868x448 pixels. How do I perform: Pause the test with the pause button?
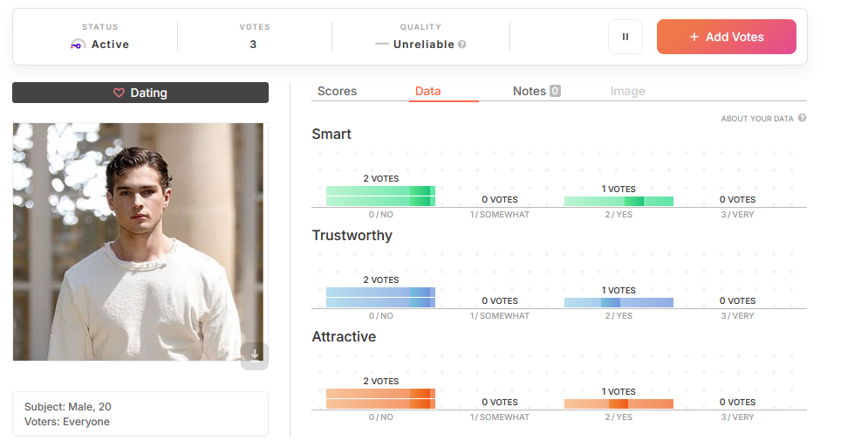coord(625,37)
